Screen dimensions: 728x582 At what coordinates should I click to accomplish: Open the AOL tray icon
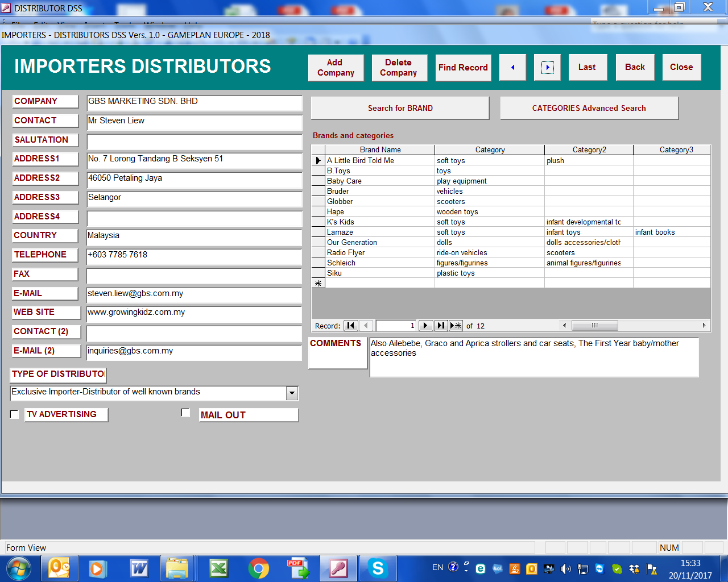click(498, 568)
